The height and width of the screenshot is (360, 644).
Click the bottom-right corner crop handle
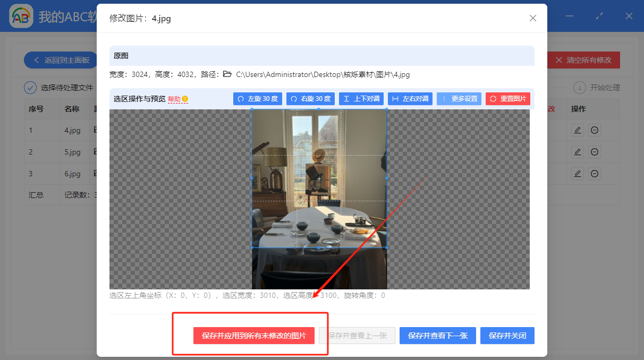click(386, 247)
